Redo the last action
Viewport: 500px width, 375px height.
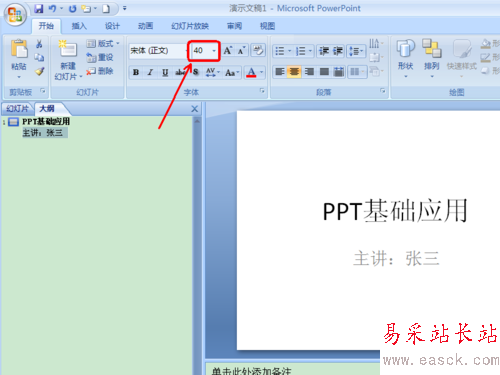(72, 9)
